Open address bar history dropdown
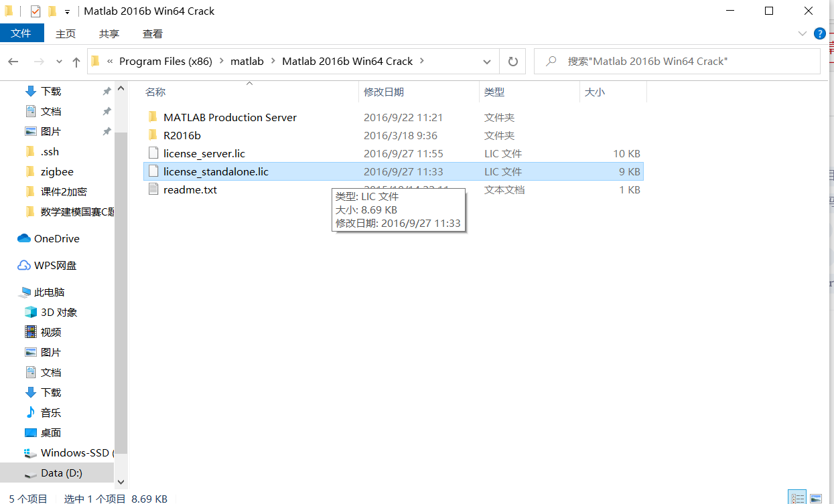This screenshot has height=504, width=834. (487, 62)
